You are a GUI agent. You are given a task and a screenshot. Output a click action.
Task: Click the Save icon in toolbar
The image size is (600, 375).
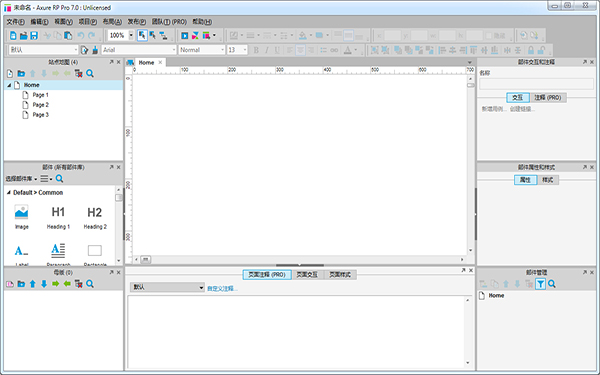pos(34,36)
